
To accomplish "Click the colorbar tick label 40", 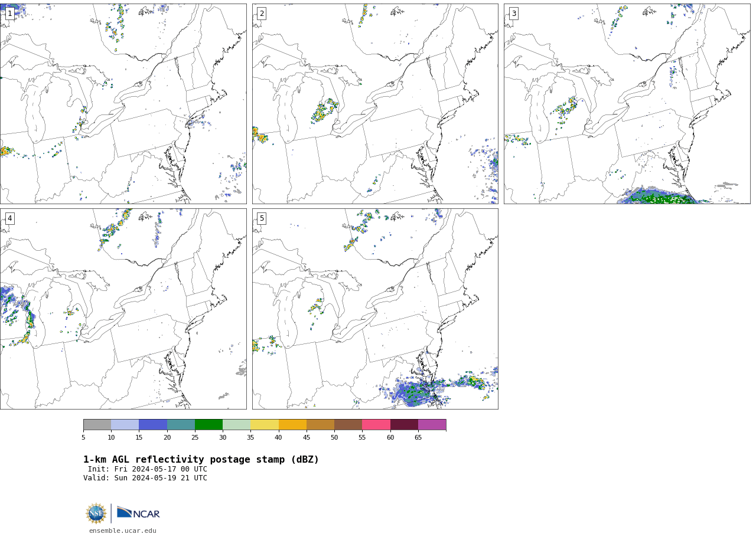I will point(279,438).
